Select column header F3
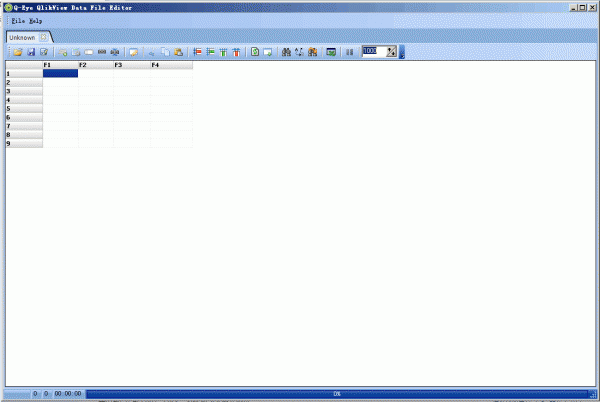 132,65
